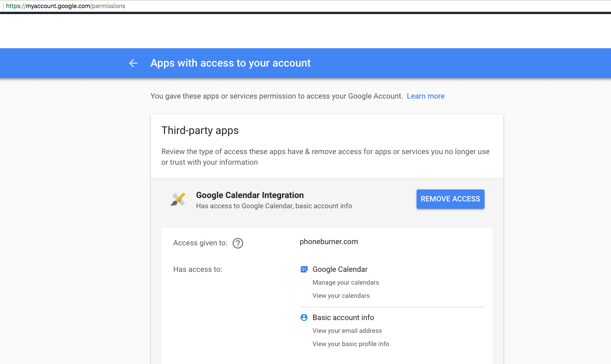Click the Has access to Google Calendar subtitle

274,206
